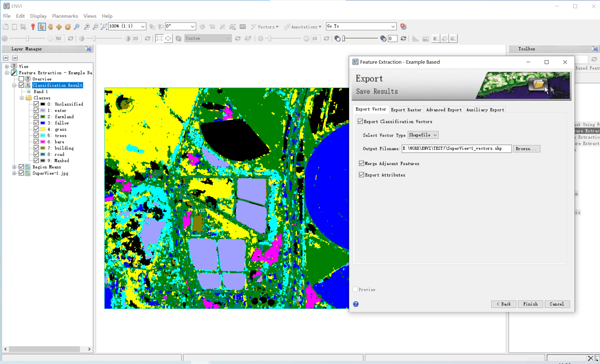Hide the farmland class checkbox

[x=36, y=116]
